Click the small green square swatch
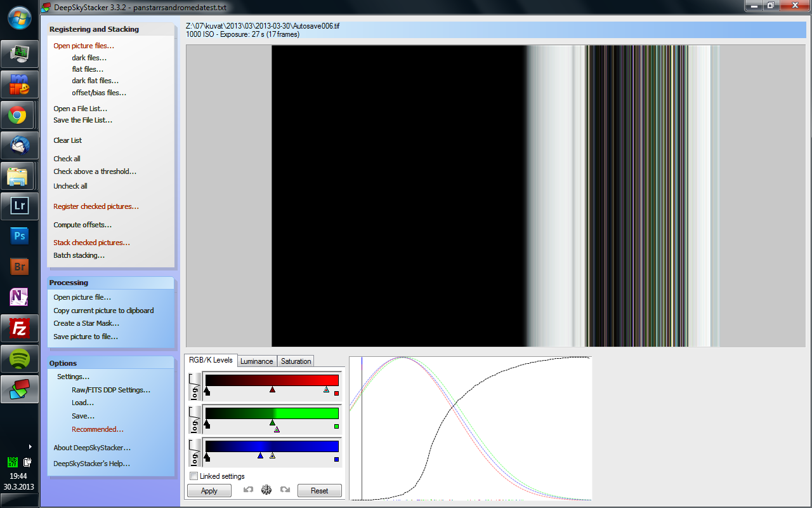The height and width of the screenshot is (508, 812). point(336,426)
